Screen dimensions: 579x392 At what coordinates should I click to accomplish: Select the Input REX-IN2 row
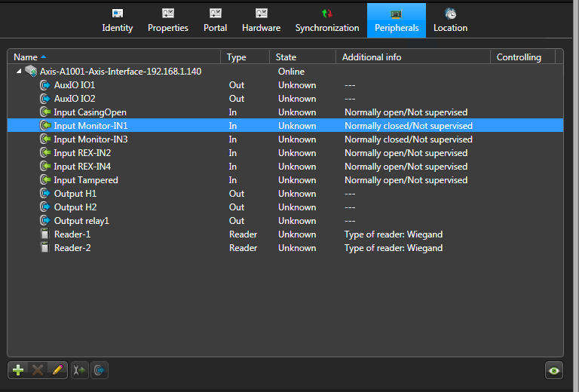pos(82,153)
